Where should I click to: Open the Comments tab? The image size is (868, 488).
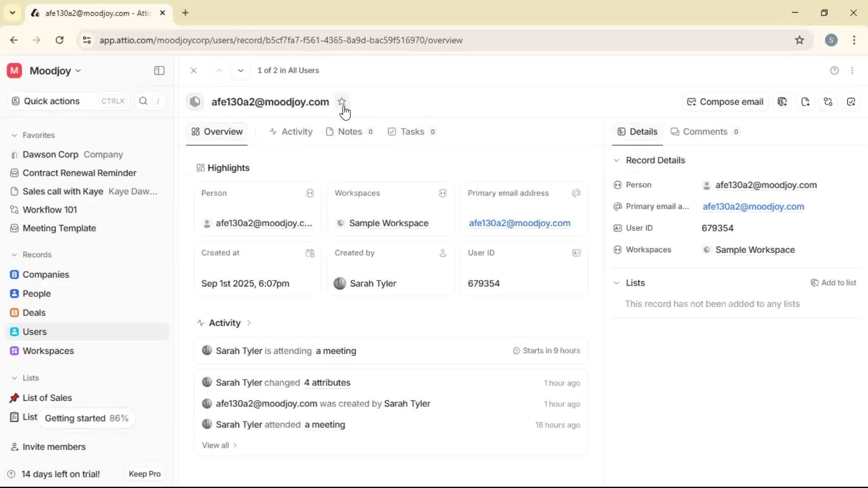(705, 131)
